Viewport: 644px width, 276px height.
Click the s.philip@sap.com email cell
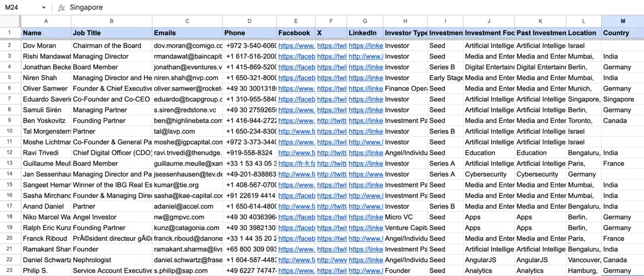(187, 270)
